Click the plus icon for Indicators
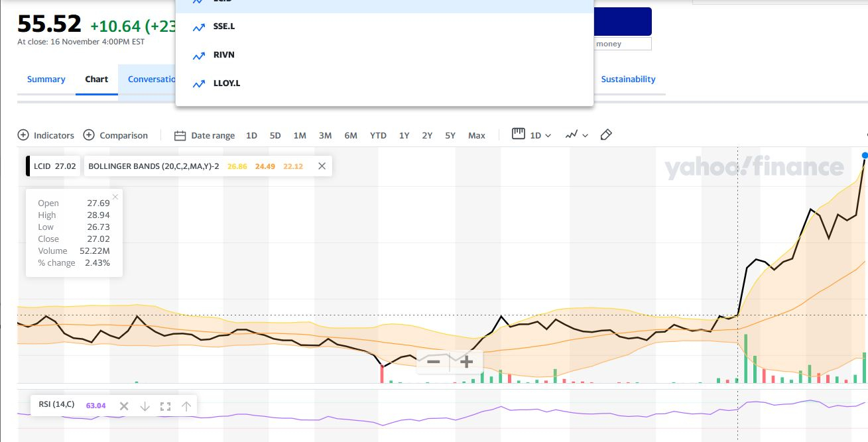The height and width of the screenshot is (442, 868). [x=23, y=135]
